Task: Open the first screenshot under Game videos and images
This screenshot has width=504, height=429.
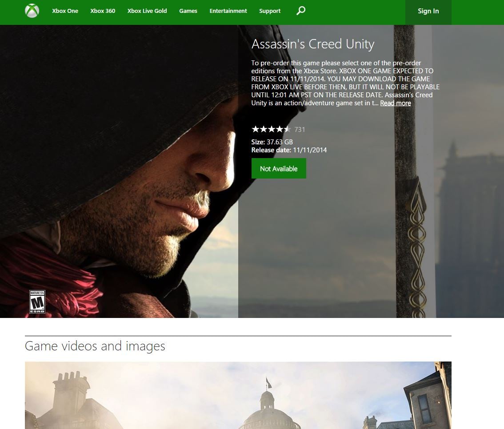Action: click(238, 394)
